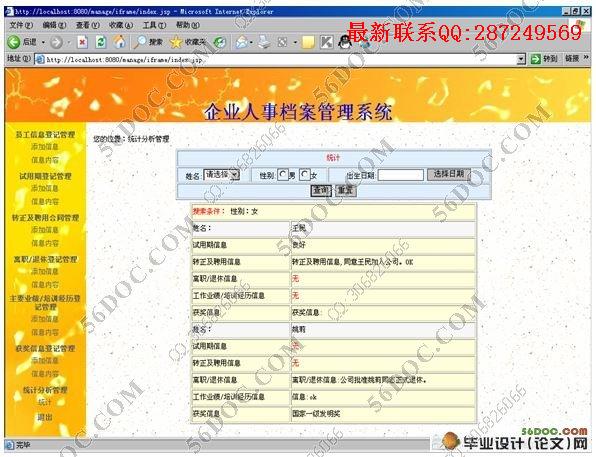Image resolution: width=596 pixels, height=457 pixels.
Task: Click the 选择日期 button
Action: [449, 174]
